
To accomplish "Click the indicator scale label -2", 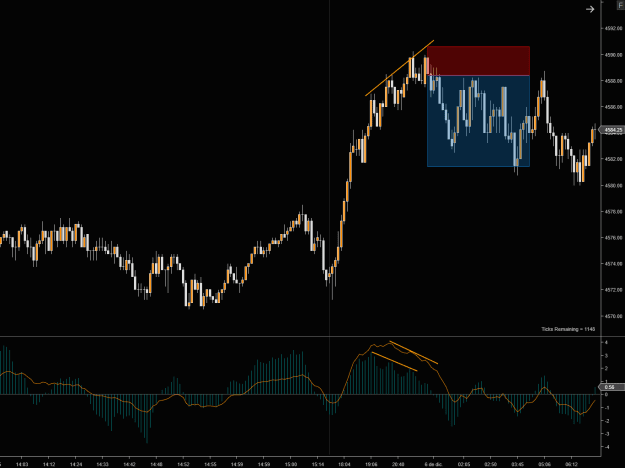I will [x=606, y=421].
